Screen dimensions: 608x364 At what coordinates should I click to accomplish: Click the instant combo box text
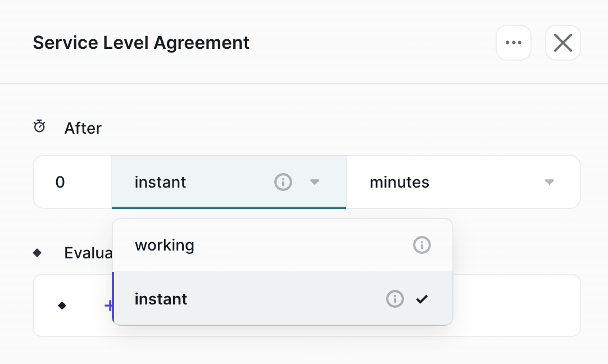tap(161, 182)
